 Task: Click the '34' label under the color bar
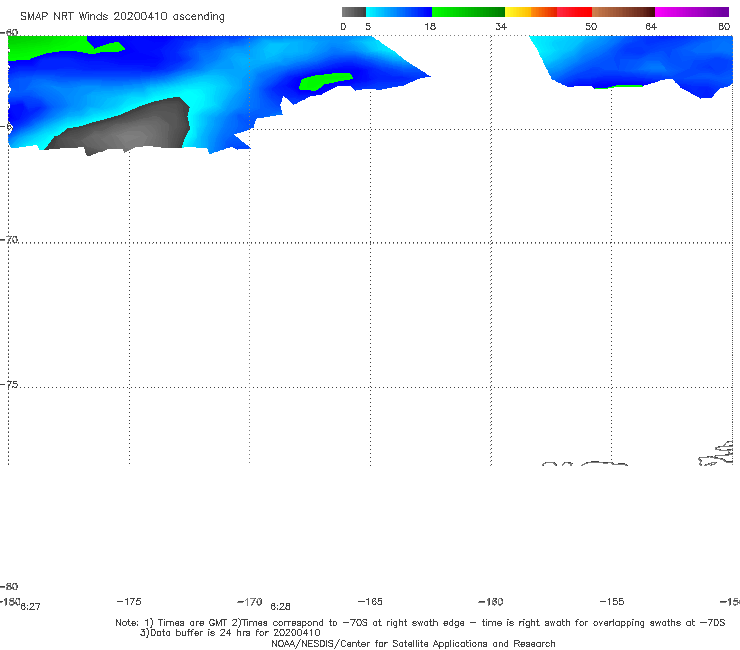pos(501,26)
